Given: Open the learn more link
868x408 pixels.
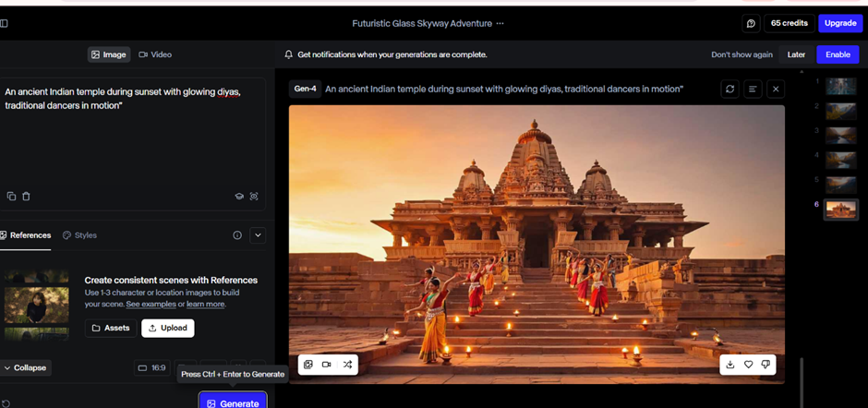Looking at the screenshot, I should (x=205, y=304).
